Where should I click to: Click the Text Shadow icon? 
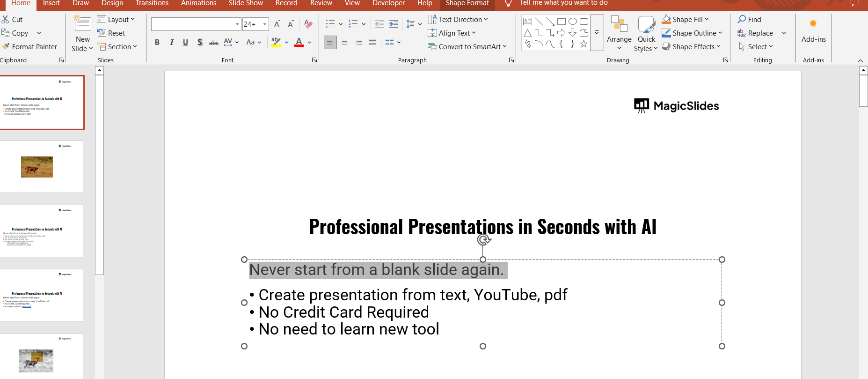click(x=200, y=42)
